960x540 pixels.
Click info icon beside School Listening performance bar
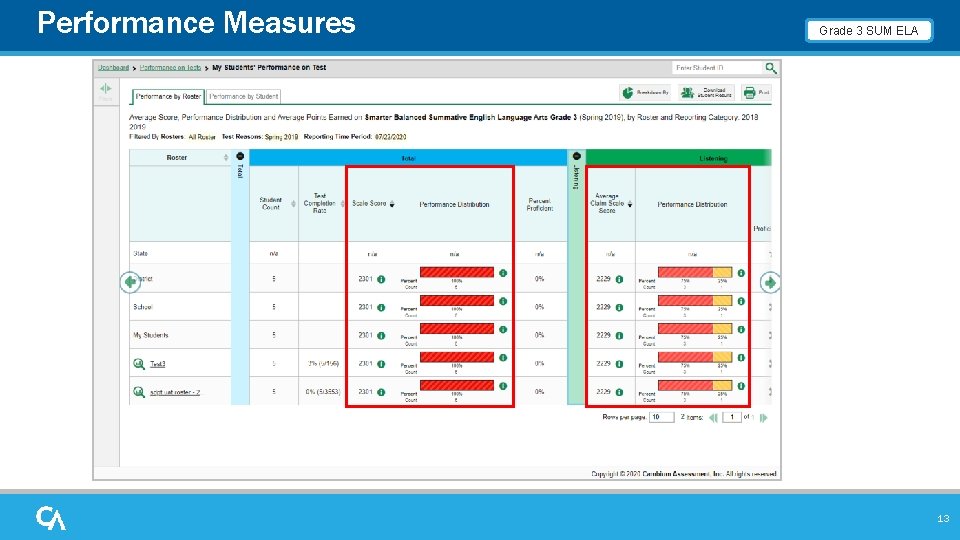pyautogui.click(x=741, y=301)
